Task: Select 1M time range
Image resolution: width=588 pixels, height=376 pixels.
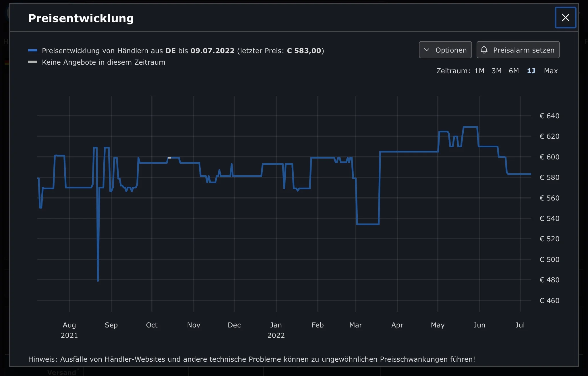Action: [x=479, y=71]
